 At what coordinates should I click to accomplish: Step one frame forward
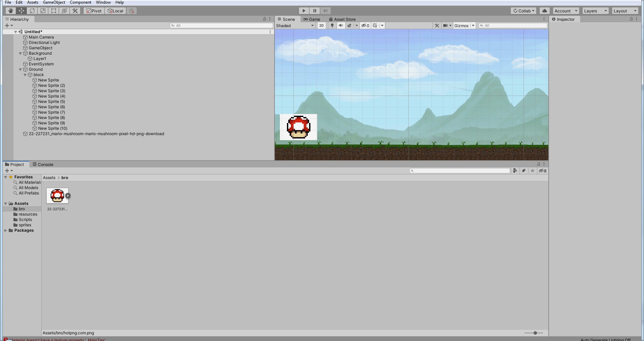325,11
